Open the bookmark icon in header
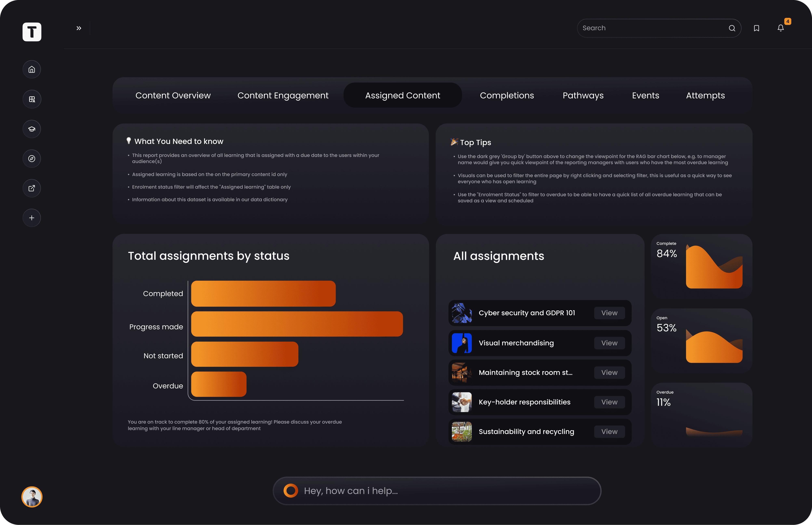The height and width of the screenshot is (525, 812). pyautogui.click(x=756, y=28)
